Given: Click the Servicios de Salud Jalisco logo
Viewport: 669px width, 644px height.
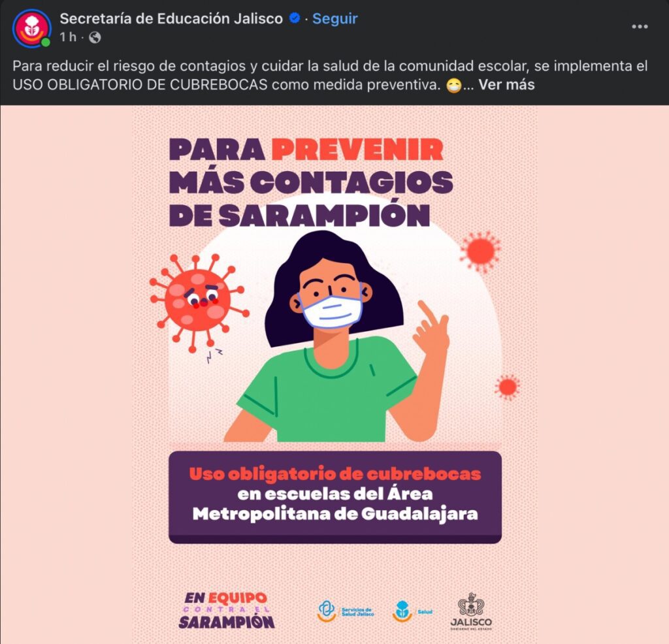Looking at the screenshot, I should (346, 611).
